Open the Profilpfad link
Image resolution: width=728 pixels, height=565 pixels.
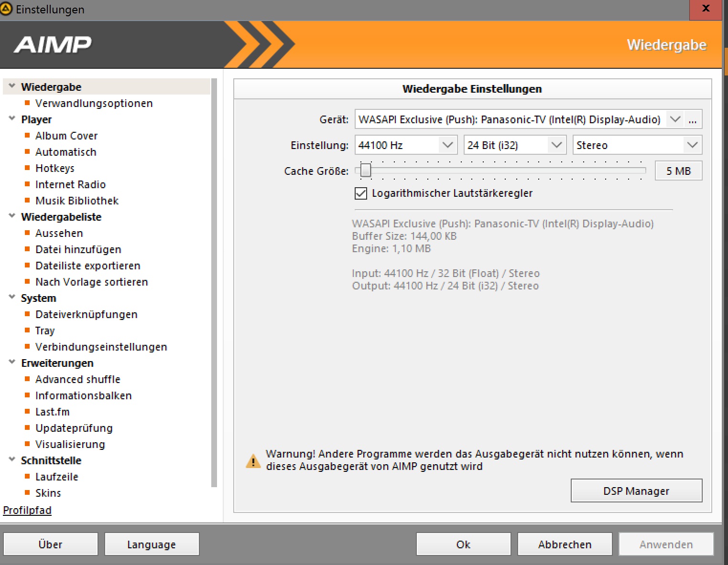27,510
